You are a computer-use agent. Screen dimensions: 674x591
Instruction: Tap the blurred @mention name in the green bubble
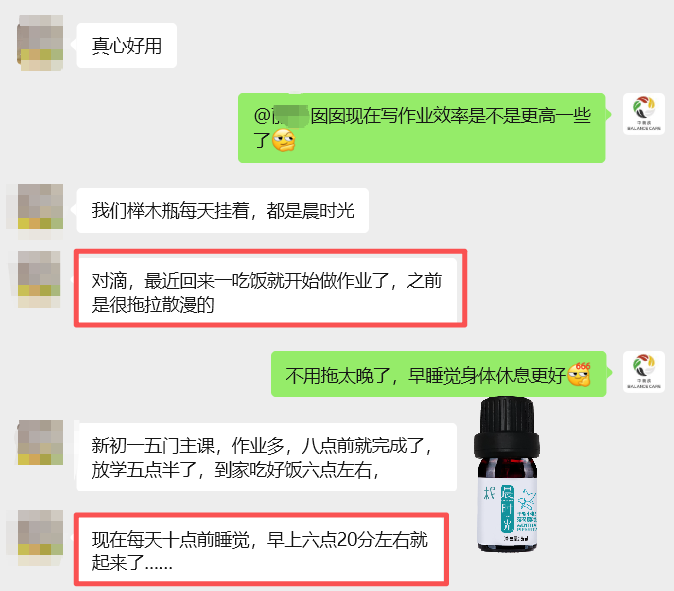pos(291,115)
